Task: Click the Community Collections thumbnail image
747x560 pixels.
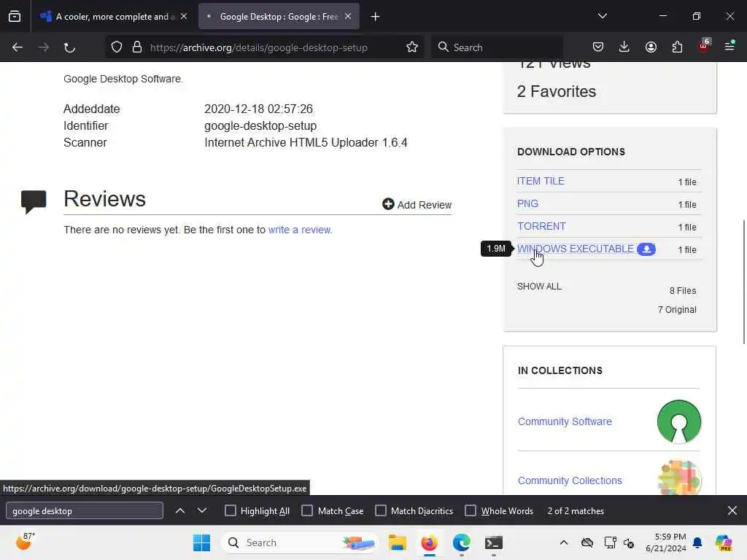Action: 679,478
